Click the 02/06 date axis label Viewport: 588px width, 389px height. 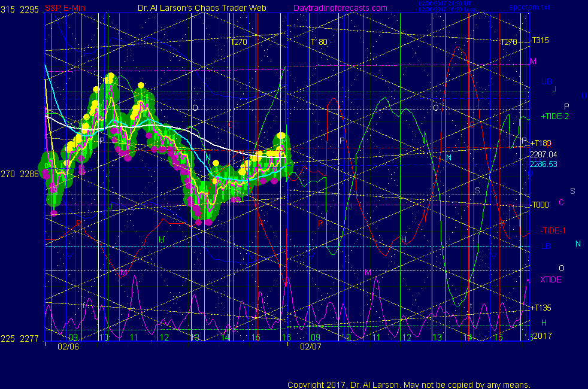pyautogui.click(x=68, y=347)
